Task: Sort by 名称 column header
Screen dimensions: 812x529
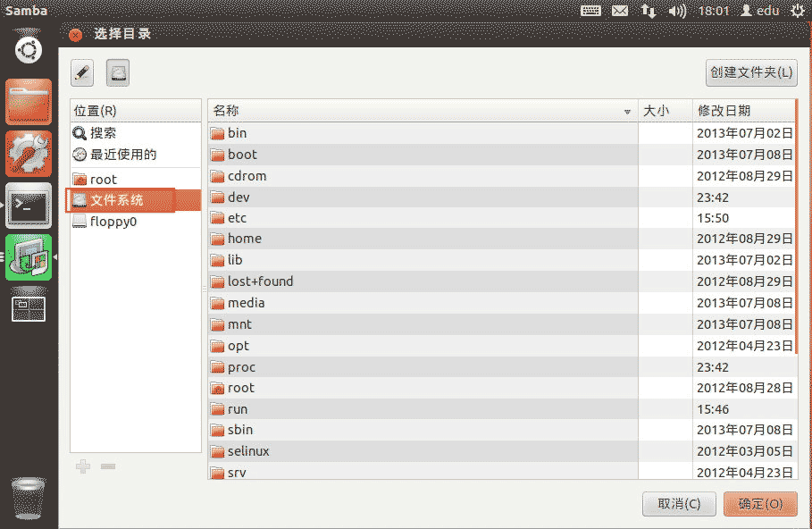Action: point(420,111)
